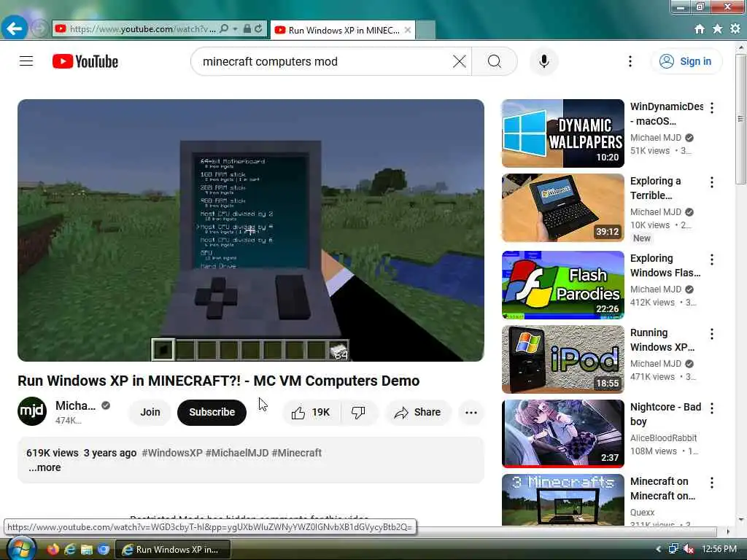Click the minecraft computers mod search field
The image size is (747, 560).
tap(324, 61)
